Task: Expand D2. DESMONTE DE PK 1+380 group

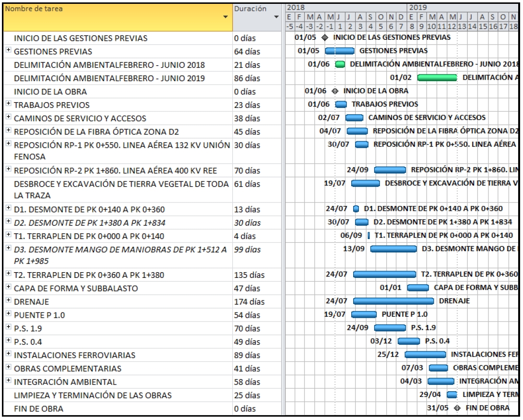Action: (8, 221)
